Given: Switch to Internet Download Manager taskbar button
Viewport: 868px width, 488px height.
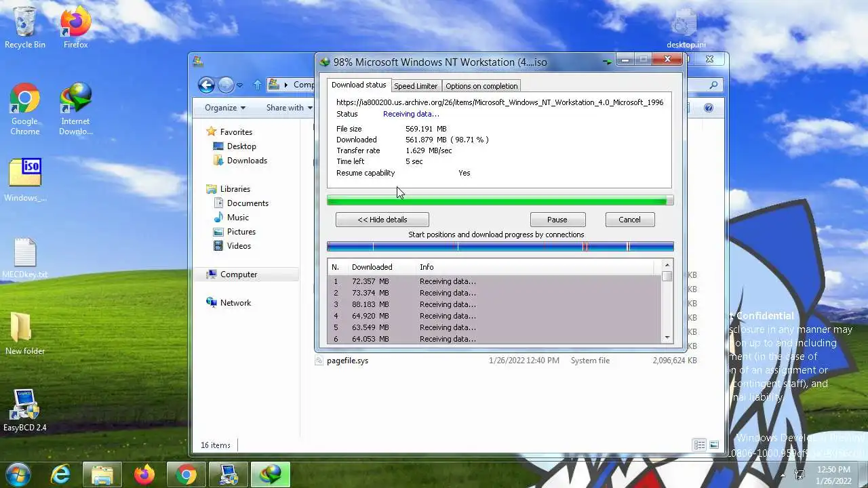Looking at the screenshot, I should coord(271,474).
